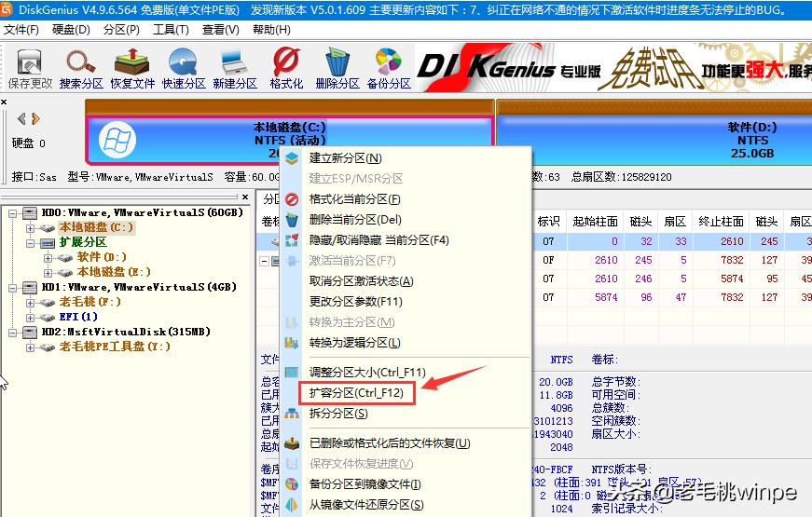Click the 标识 column header
812x517 pixels.
tap(548, 222)
